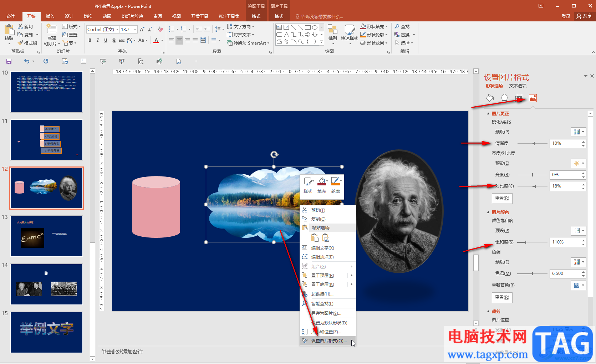Open the Insert ribbon tab
Screen dimensions: 596x364
pyautogui.click(x=50, y=16)
